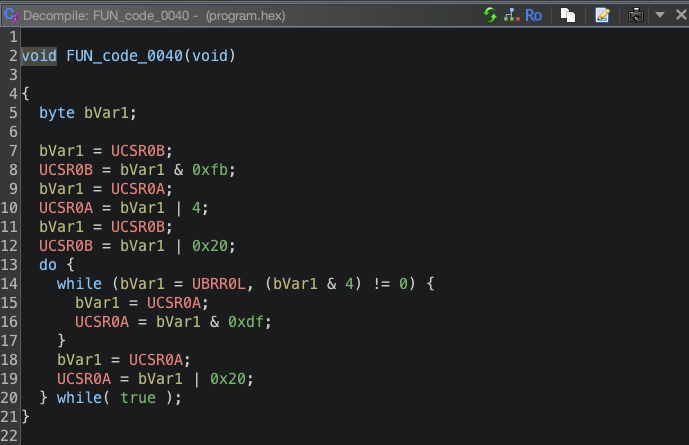The width and height of the screenshot is (689, 445).
Task: Select the constant 0xdf on line 16
Action: pyautogui.click(x=246, y=322)
